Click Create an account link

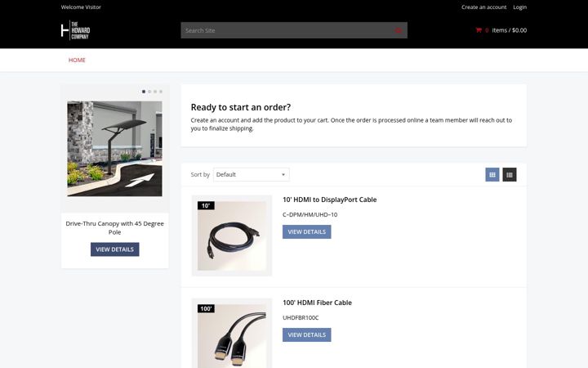click(x=483, y=7)
